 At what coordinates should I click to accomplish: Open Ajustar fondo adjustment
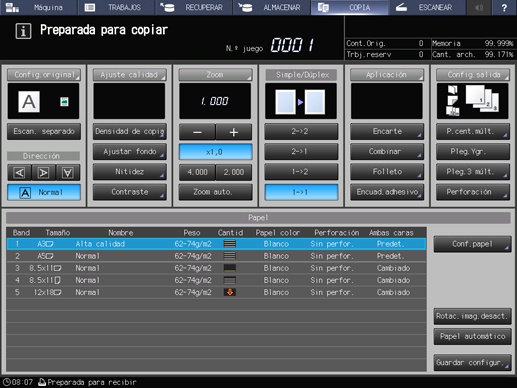[129, 152]
